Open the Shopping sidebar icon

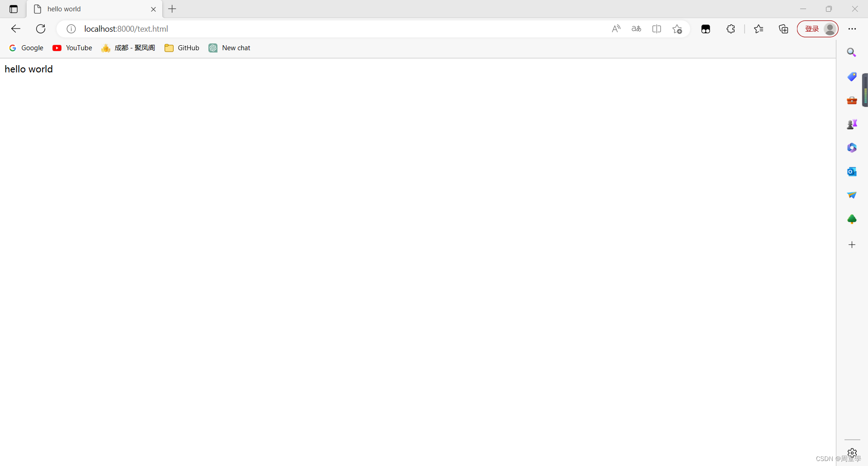point(852,76)
